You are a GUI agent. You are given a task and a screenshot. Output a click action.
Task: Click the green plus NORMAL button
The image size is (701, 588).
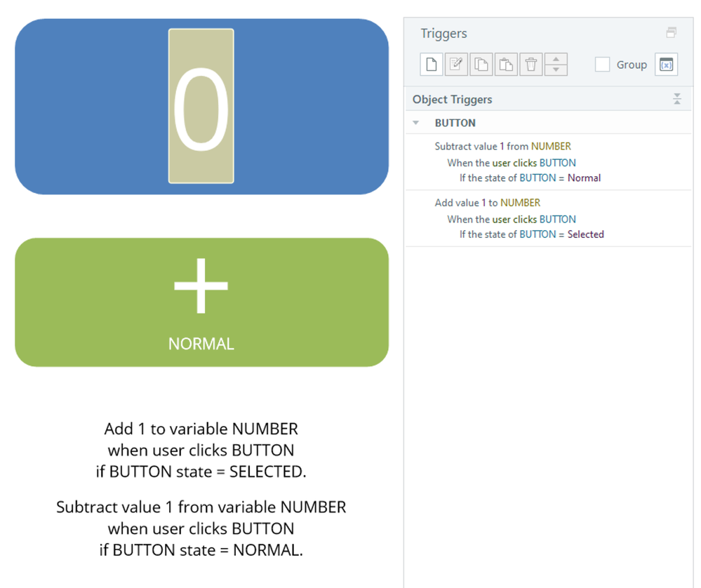201,302
